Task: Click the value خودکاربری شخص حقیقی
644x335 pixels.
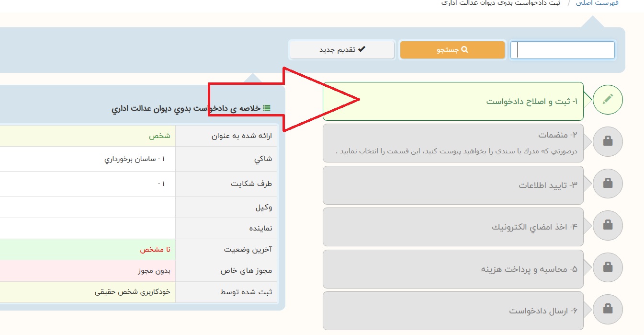Action: [x=133, y=291]
